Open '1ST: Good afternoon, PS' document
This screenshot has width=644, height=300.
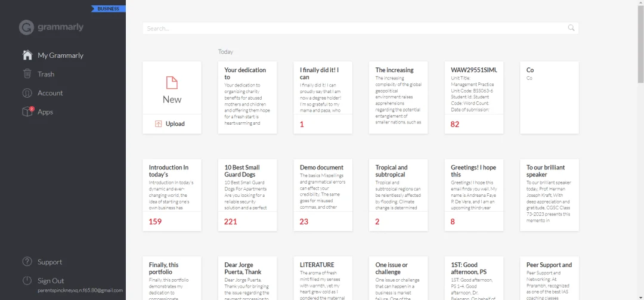coord(474,278)
